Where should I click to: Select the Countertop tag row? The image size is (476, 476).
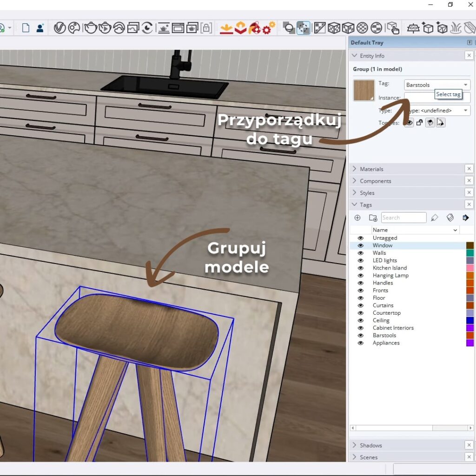[x=386, y=313]
